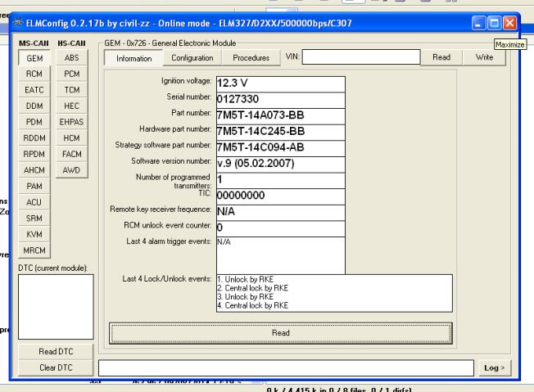
Task: Expand the Log panel
Action: pyautogui.click(x=494, y=367)
